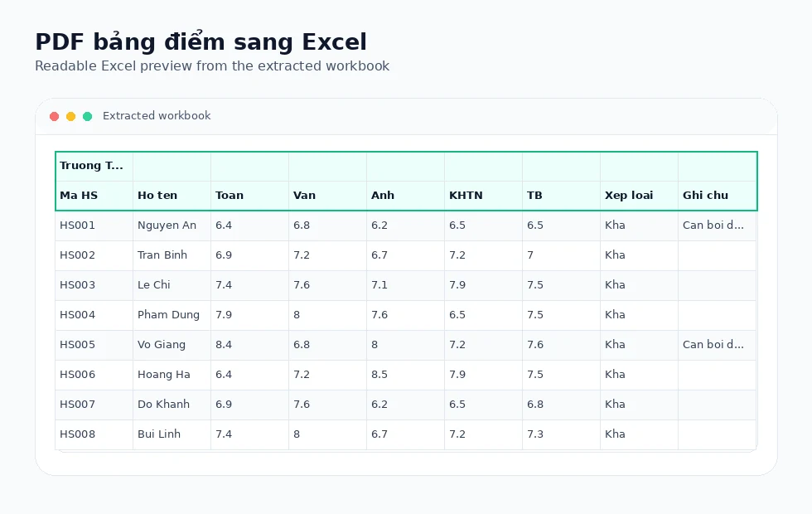Click the HS002 student ID cell
812x514 pixels.
(x=94, y=255)
